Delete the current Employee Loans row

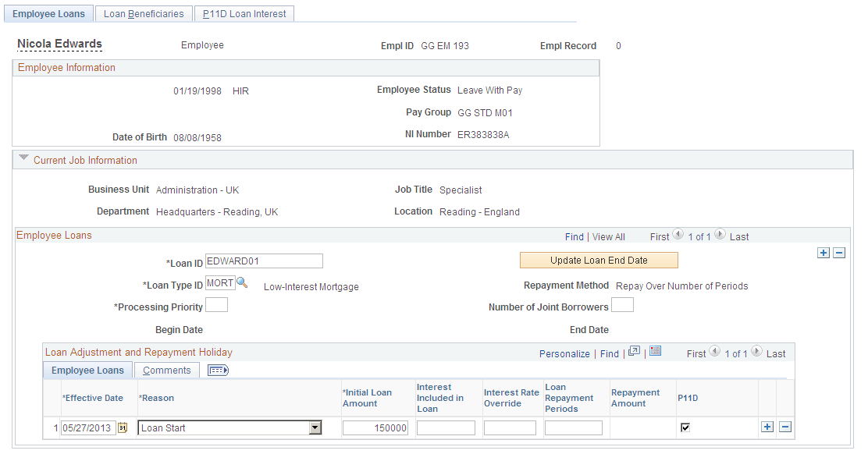coord(839,251)
